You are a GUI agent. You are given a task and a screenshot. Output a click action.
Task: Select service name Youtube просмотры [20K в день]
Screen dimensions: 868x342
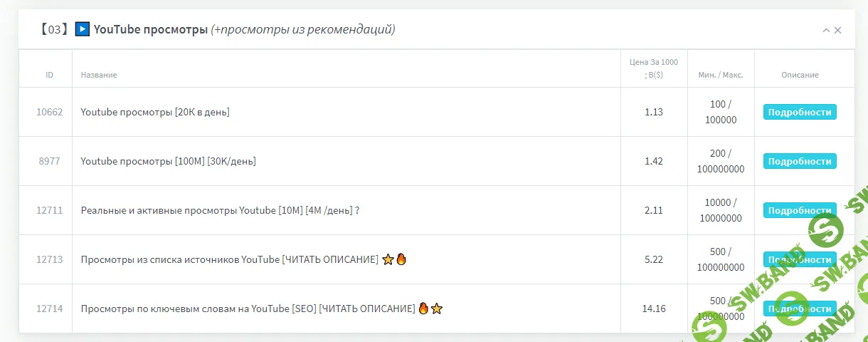point(155,112)
